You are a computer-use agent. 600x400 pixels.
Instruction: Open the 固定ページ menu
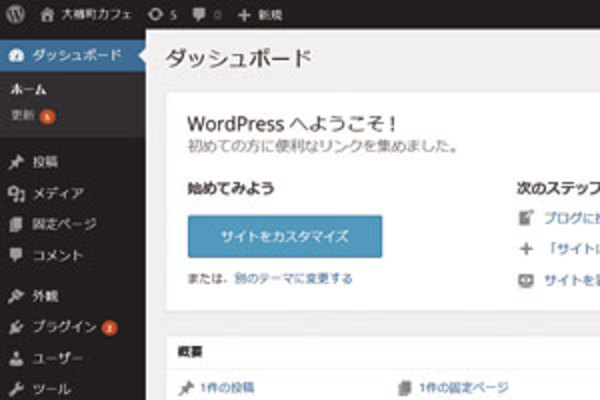64,224
